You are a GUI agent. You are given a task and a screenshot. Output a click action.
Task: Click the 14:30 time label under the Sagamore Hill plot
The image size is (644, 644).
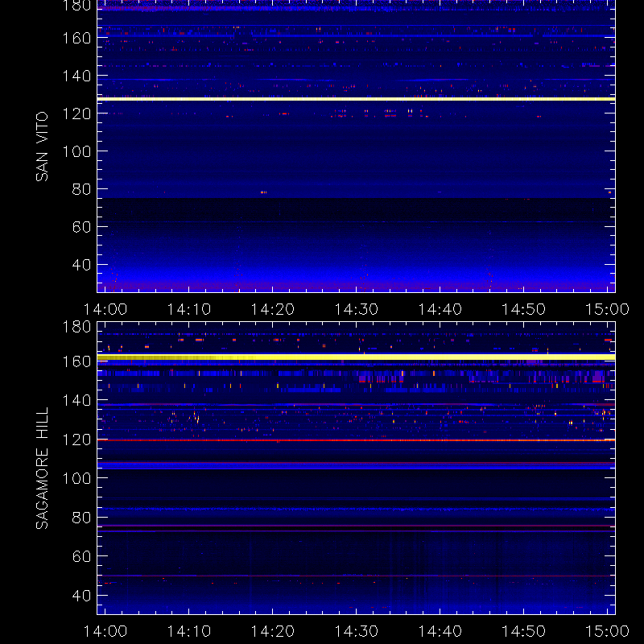coord(356,631)
